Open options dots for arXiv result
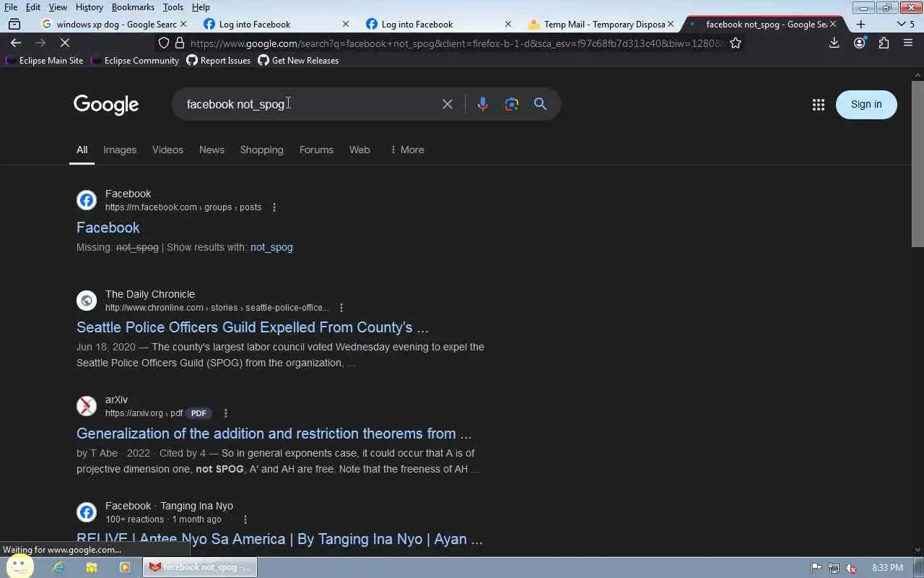Screen dimensions: 924x578 (226, 413)
